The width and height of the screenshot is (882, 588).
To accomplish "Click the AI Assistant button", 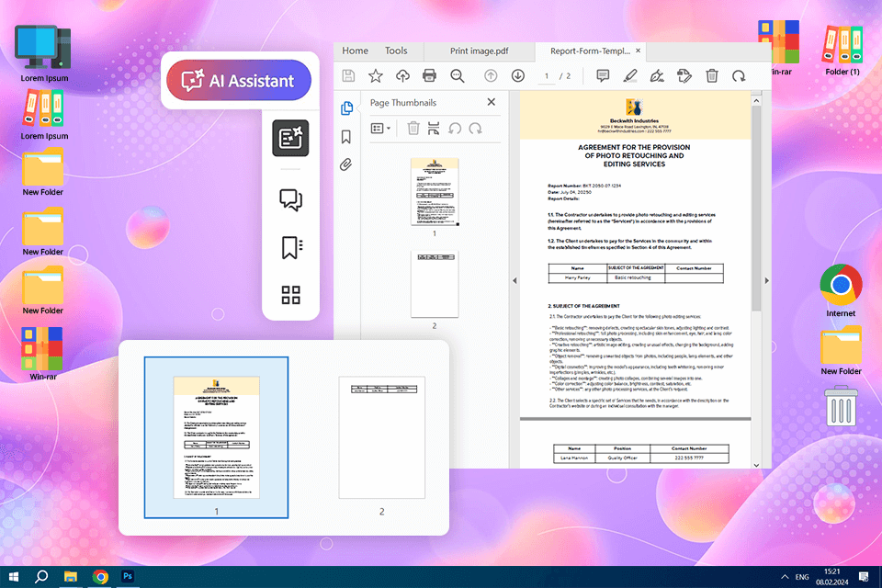I will pyautogui.click(x=239, y=81).
